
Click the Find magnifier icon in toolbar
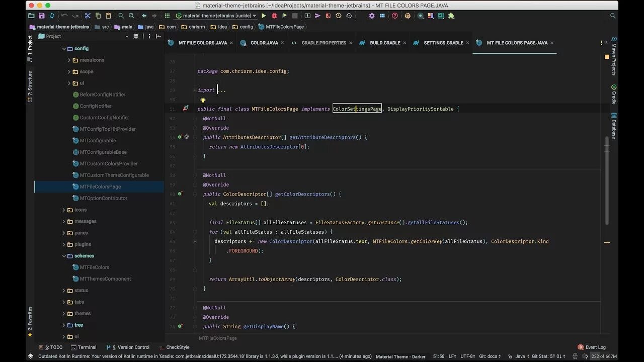click(x=121, y=16)
